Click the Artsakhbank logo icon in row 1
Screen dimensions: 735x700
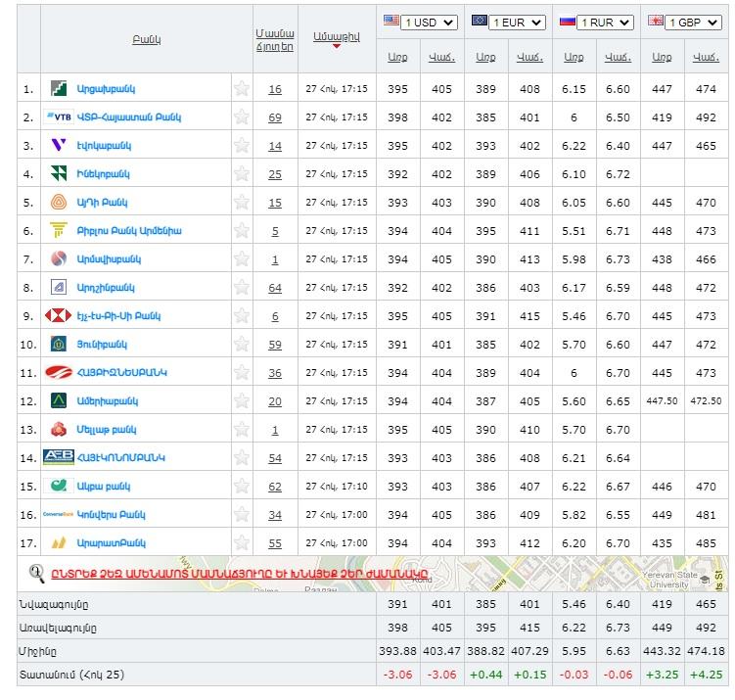tap(59, 89)
